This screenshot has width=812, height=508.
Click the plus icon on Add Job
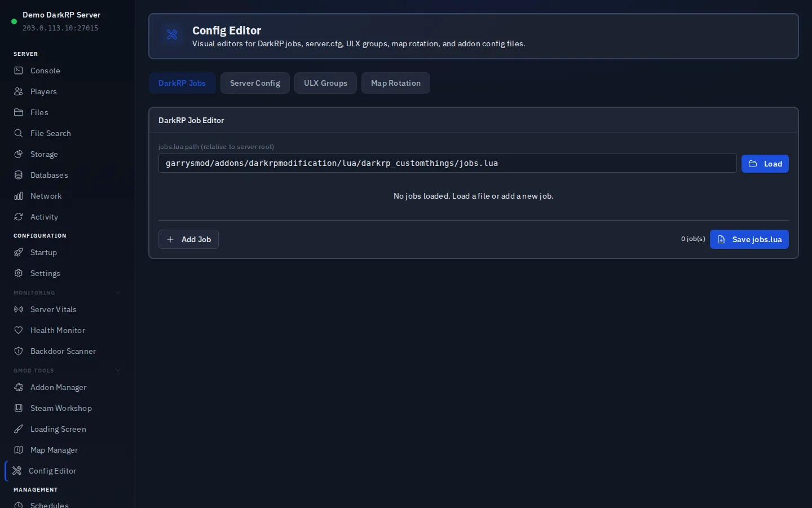[x=170, y=239]
